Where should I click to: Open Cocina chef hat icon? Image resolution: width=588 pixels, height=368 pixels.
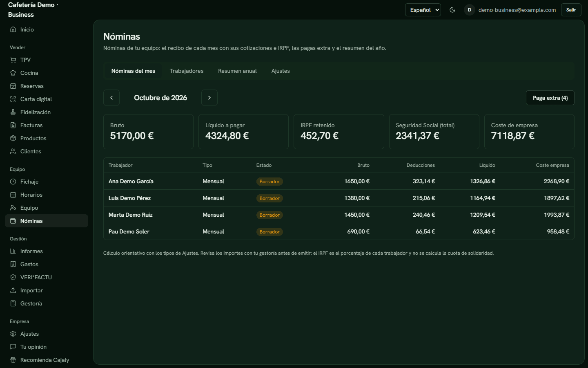pos(13,73)
